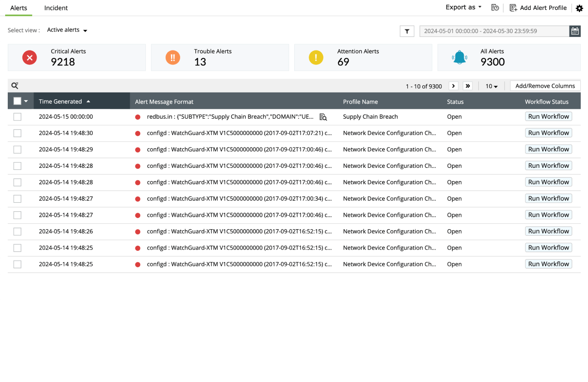Click the Critical Alerts red icon
The width and height of the screenshot is (588, 382).
pyautogui.click(x=29, y=57)
